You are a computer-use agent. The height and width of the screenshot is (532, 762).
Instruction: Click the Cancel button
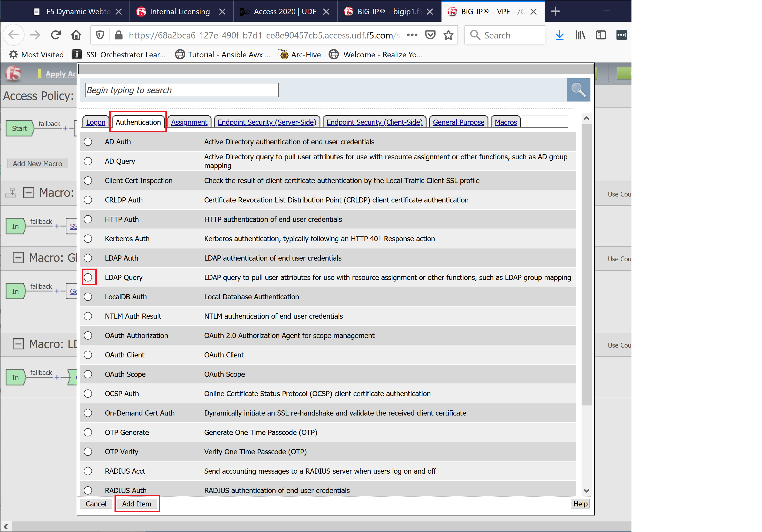[x=96, y=504]
